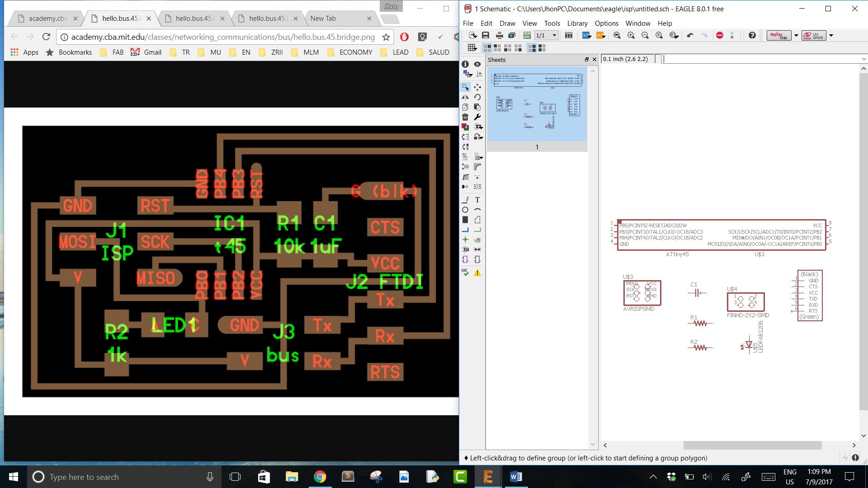The width and height of the screenshot is (868, 488).
Task: Toggle the fourth panel layout button
Action: (518, 48)
